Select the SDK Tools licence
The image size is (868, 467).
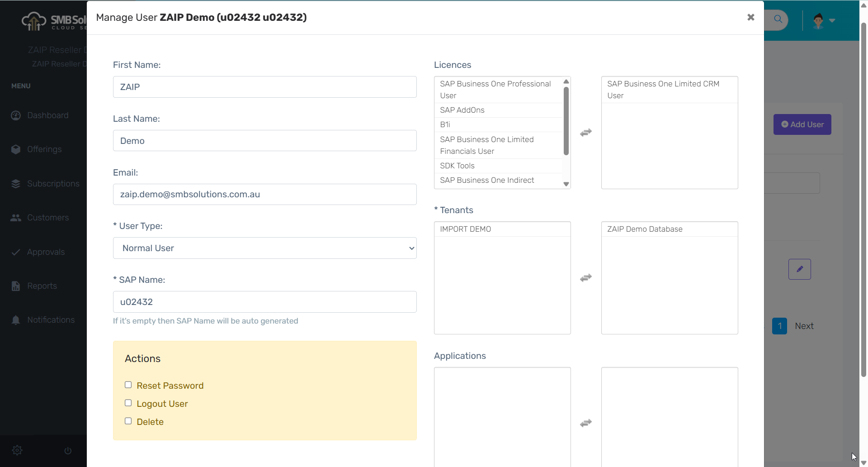click(498, 166)
